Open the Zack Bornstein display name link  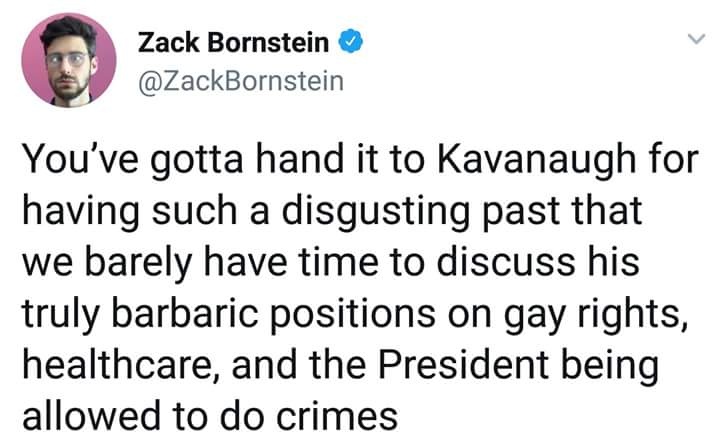point(233,42)
